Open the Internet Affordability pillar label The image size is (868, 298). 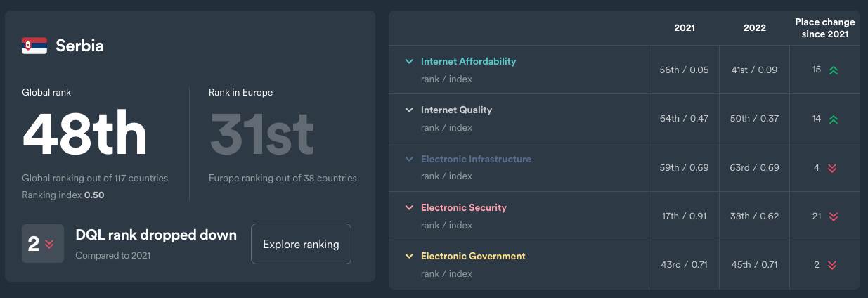tap(468, 61)
